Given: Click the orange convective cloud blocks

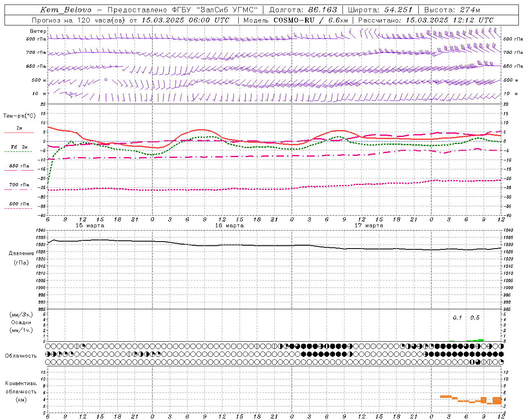Looking at the screenshot, I should 471,400.
